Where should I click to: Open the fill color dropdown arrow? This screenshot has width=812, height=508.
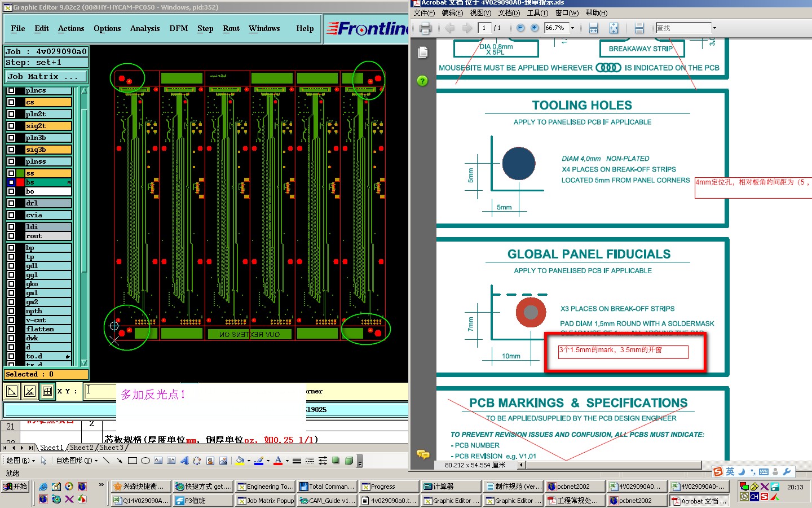tap(249, 461)
